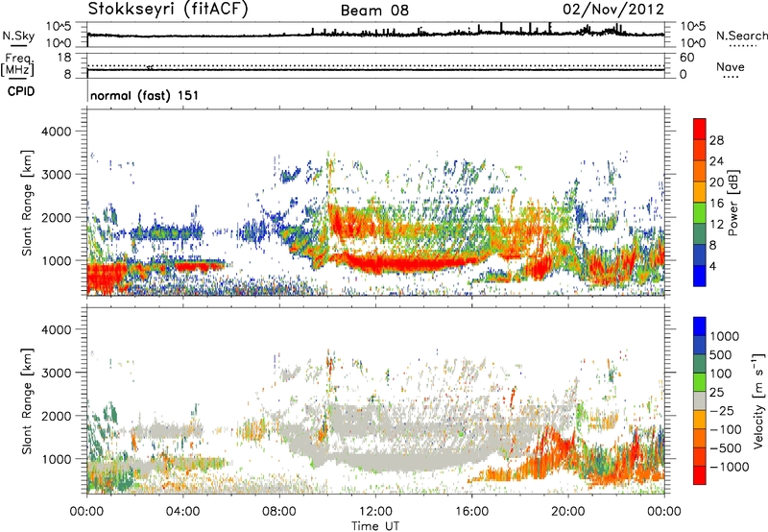Click the "3000" range tick in the velocity panel
Screen dimensions: 768x532
point(56,373)
